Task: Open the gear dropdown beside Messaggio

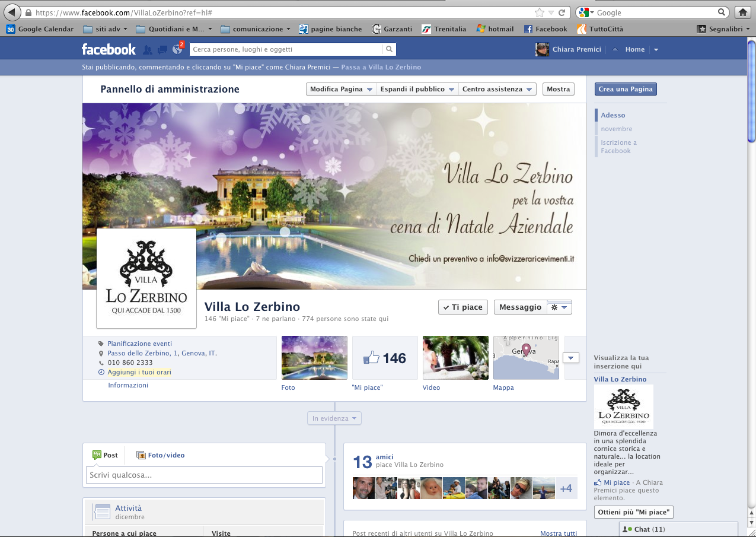Action: 559,307
